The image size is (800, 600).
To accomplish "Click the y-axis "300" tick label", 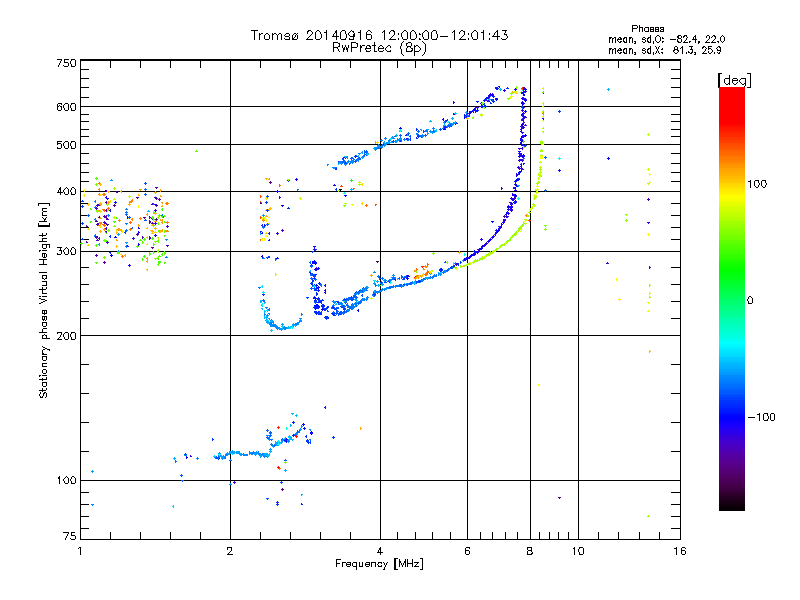I will pos(66,251).
